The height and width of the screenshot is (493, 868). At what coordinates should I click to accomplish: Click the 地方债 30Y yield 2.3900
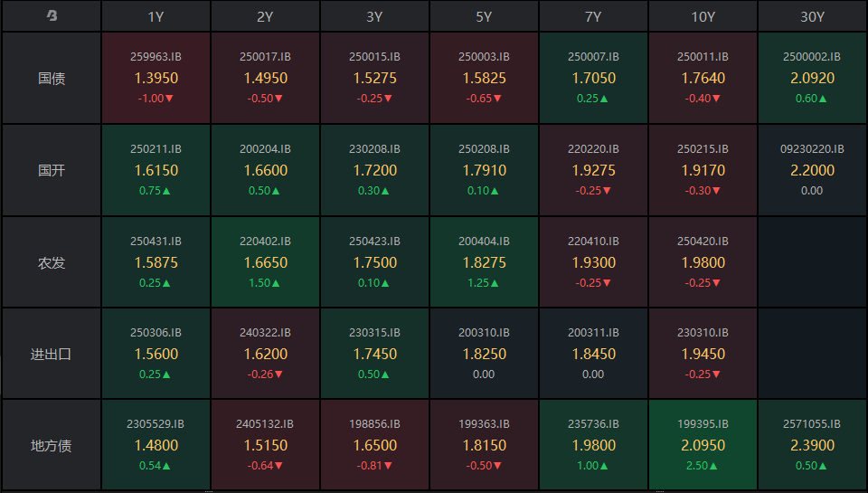(x=812, y=445)
